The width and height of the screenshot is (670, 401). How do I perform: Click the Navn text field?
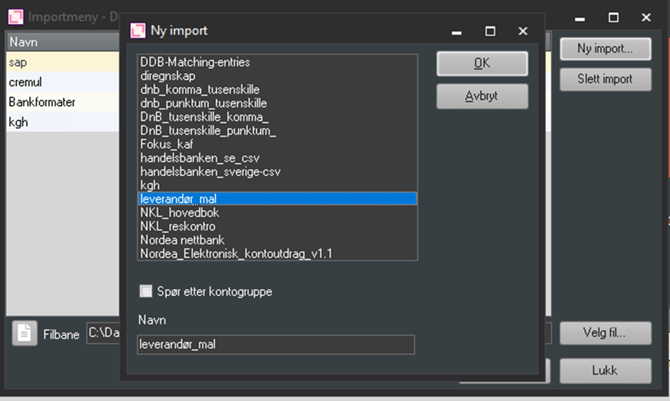[x=275, y=345]
